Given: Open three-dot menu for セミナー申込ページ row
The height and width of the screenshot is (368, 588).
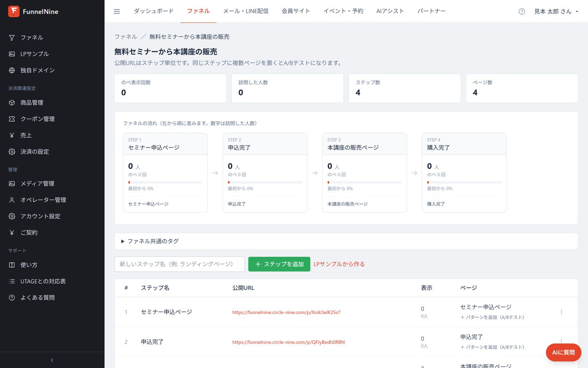Looking at the screenshot, I should (561, 312).
